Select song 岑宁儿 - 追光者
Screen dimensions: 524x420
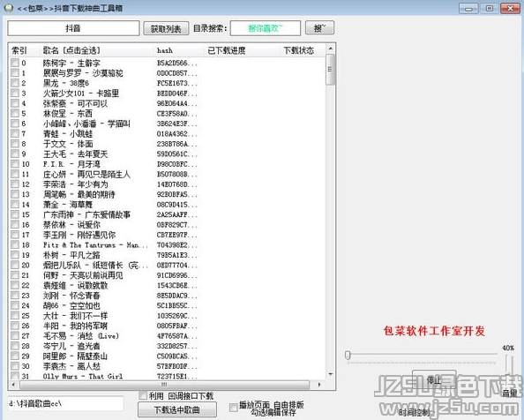[71, 346]
